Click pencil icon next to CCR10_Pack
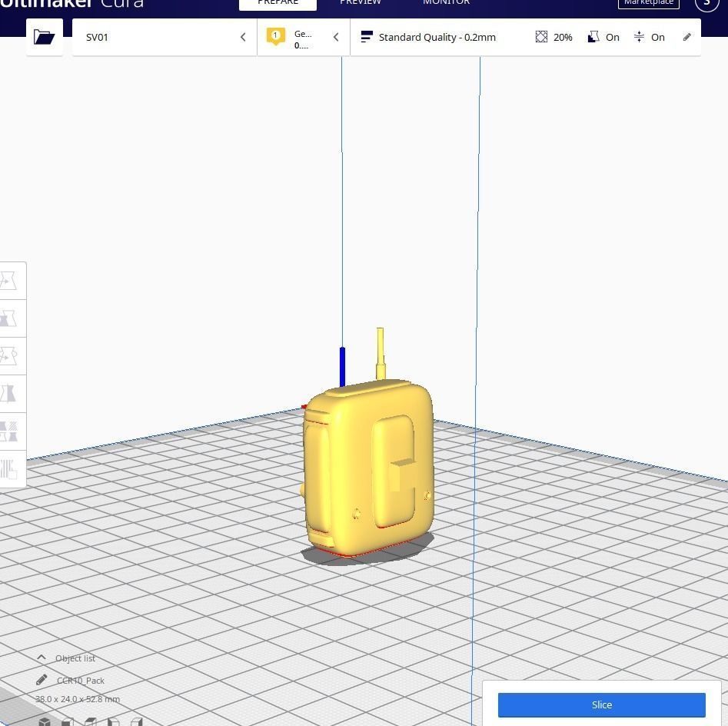Image resolution: width=728 pixels, height=726 pixels. point(42,680)
